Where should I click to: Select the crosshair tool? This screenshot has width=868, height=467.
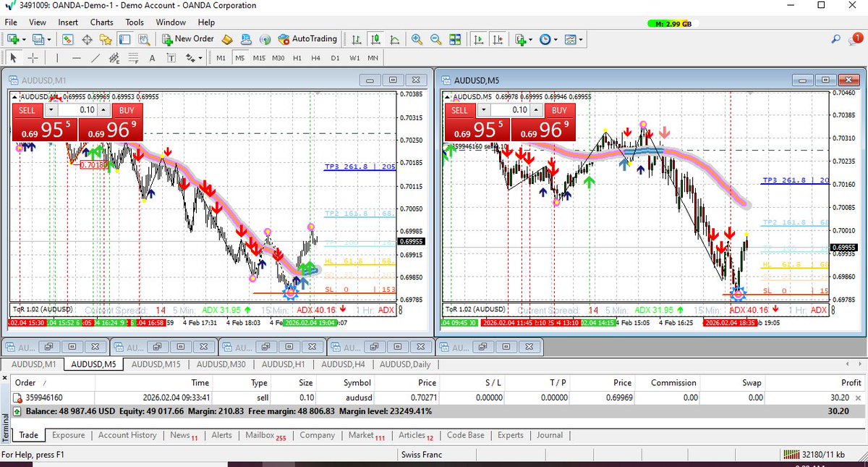point(33,58)
